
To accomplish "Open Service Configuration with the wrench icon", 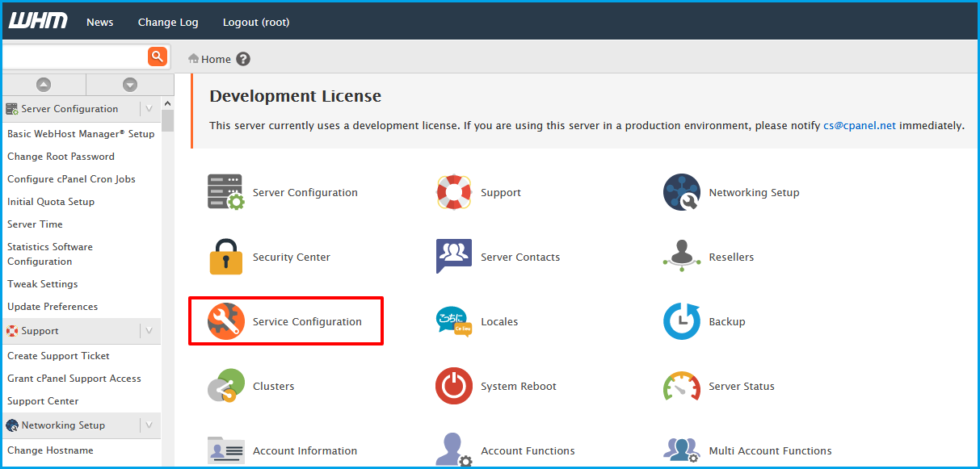I will [x=225, y=320].
